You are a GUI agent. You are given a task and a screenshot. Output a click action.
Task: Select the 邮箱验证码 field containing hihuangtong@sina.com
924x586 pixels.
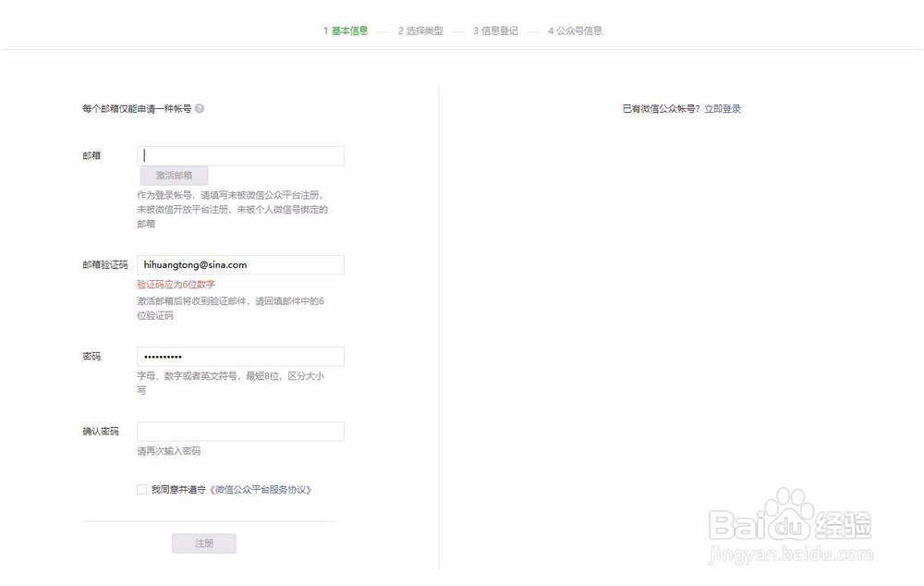pos(240,264)
